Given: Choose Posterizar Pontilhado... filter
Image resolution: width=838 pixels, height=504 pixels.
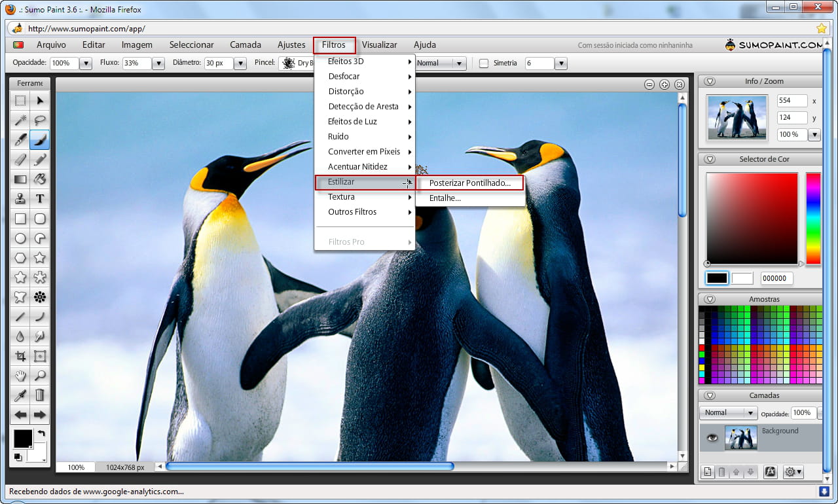Looking at the screenshot, I should click(x=469, y=183).
